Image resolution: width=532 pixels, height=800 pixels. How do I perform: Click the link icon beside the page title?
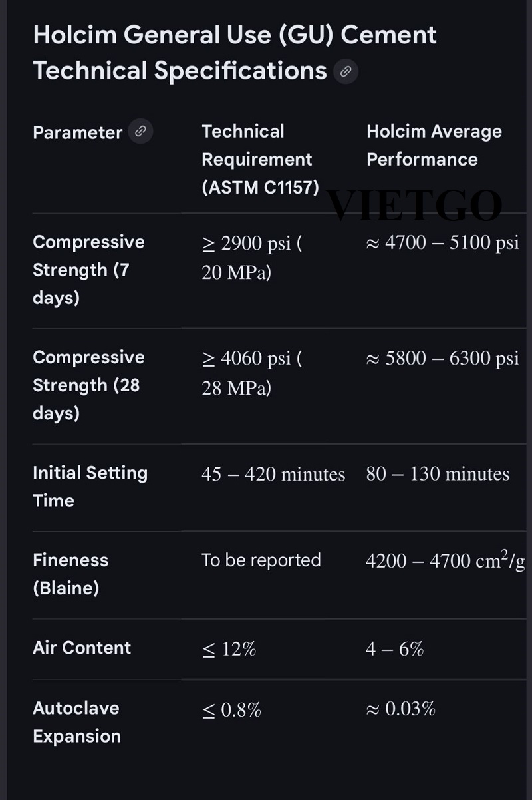click(346, 71)
